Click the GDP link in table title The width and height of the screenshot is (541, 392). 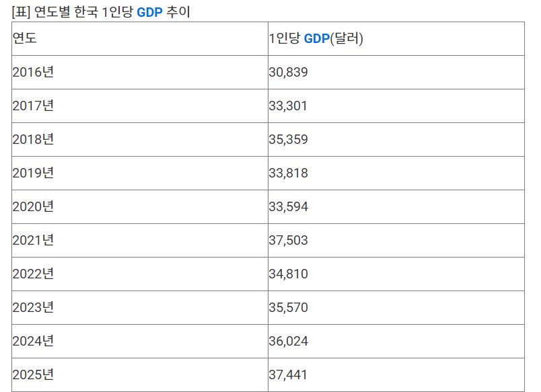[149, 12]
